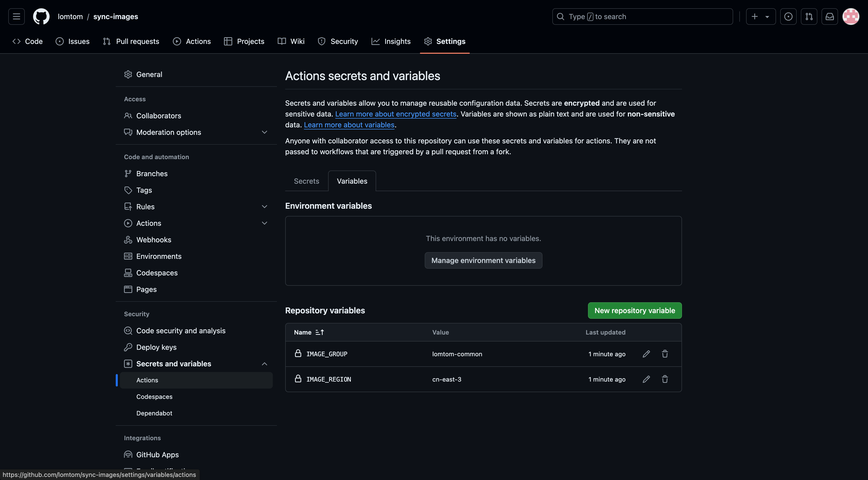The width and height of the screenshot is (868, 480).
Task: Select Dependabot under Secrets and variables
Action: (196, 413)
